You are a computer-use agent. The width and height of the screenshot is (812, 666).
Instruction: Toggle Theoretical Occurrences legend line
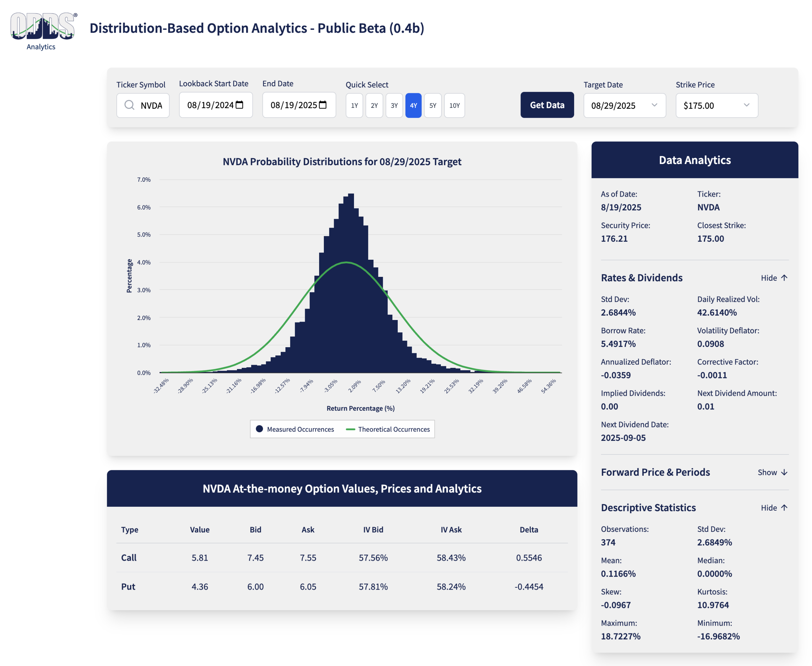click(350, 429)
